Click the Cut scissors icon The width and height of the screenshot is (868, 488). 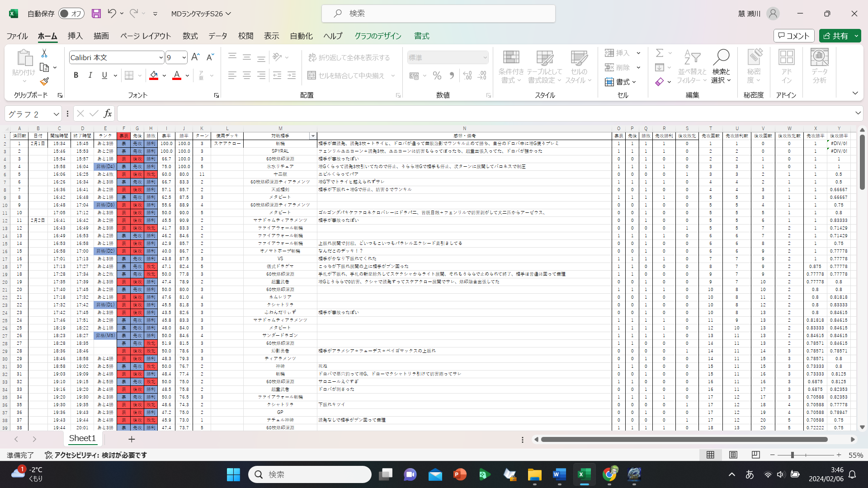click(44, 53)
